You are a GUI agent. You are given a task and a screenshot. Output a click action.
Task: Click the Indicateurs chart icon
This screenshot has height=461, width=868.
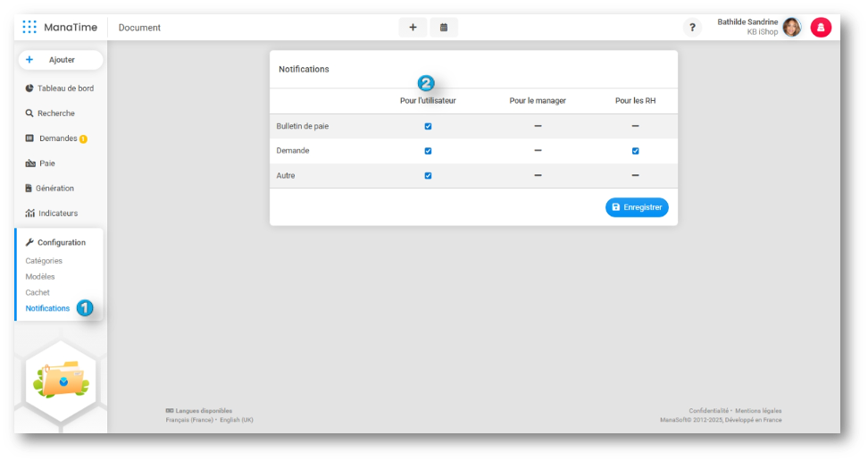tap(29, 213)
